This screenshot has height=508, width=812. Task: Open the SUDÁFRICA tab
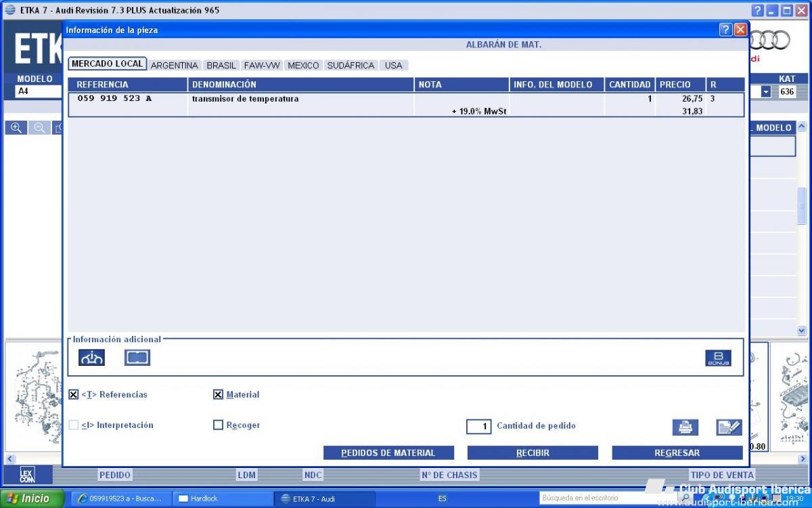click(351, 66)
